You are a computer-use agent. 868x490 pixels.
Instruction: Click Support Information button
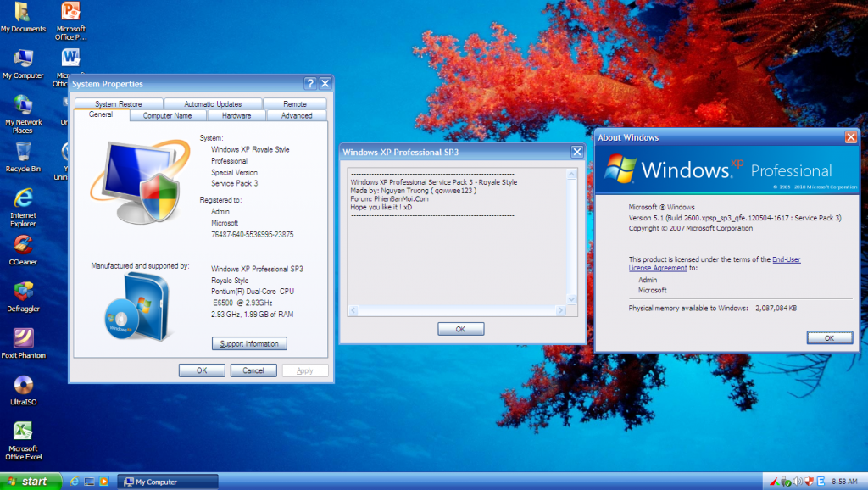(x=249, y=344)
